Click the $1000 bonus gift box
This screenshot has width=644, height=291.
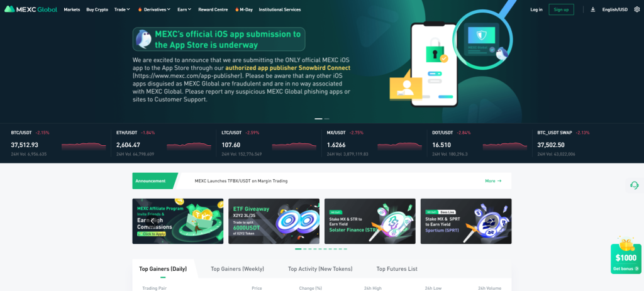[x=626, y=256]
